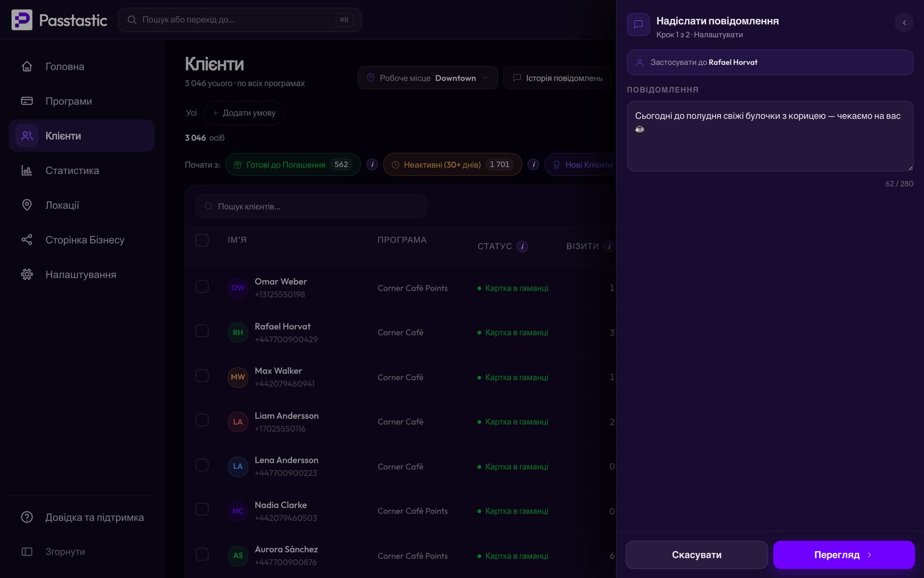The height and width of the screenshot is (578, 924).
Task: Open Налаштування gear icon
Action: point(27,274)
